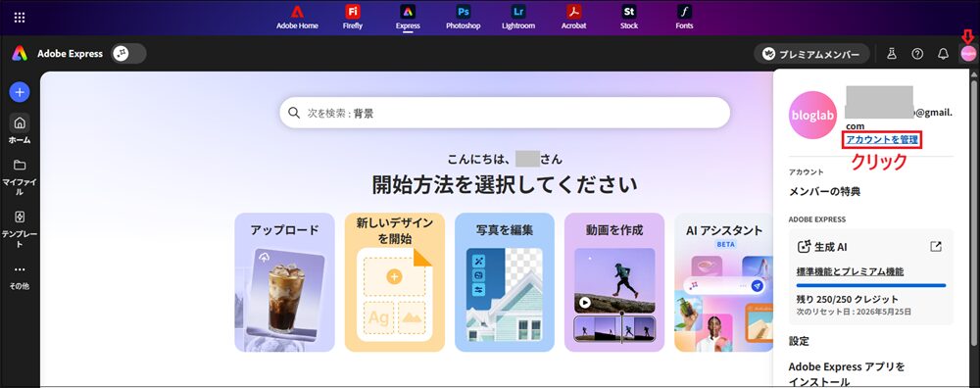Open Adobe Home from top bar

click(298, 18)
